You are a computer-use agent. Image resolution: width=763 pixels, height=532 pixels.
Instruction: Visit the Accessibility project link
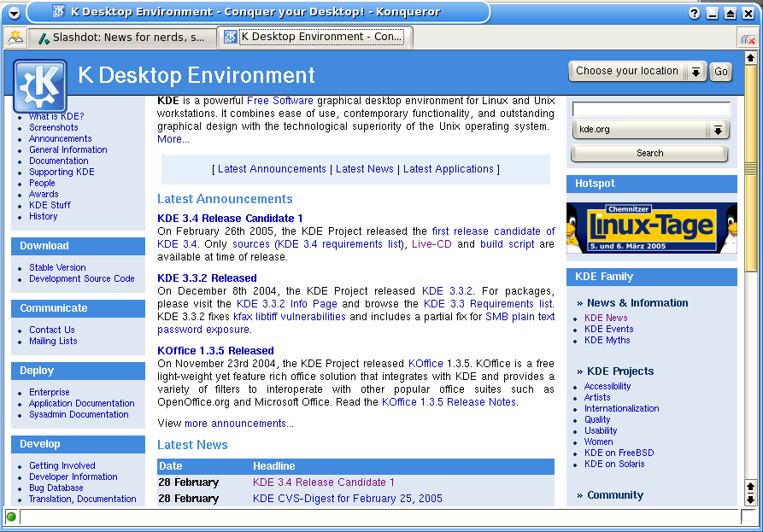(x=607, y=386)
